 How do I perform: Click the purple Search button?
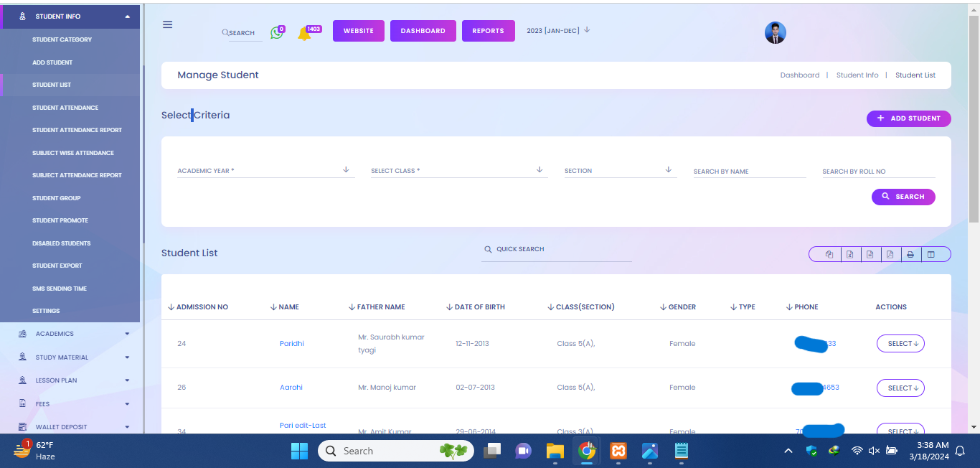point(903,197)
